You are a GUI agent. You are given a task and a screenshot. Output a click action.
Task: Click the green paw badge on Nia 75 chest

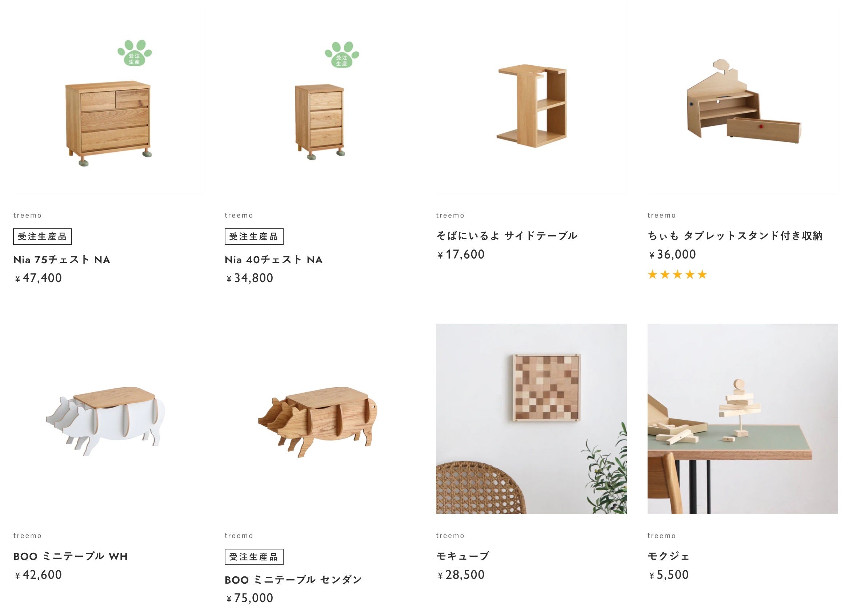click(135, 53)
